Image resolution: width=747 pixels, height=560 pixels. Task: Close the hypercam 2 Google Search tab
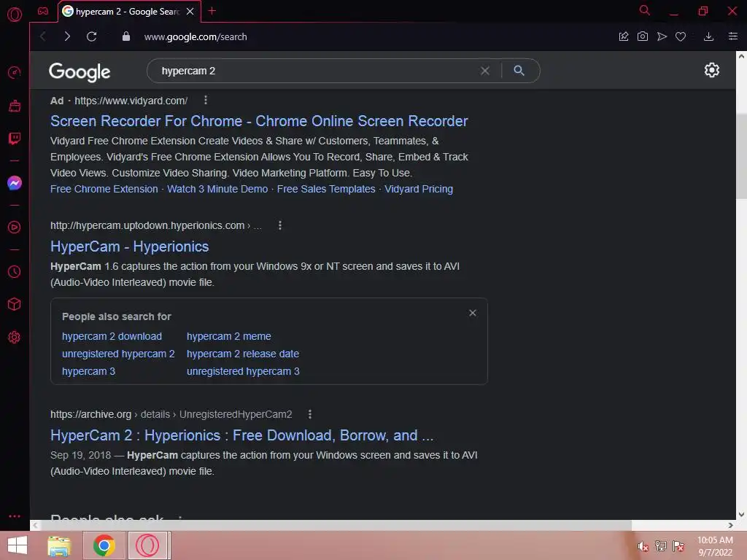pyautogui.click(x=190, y=11)
